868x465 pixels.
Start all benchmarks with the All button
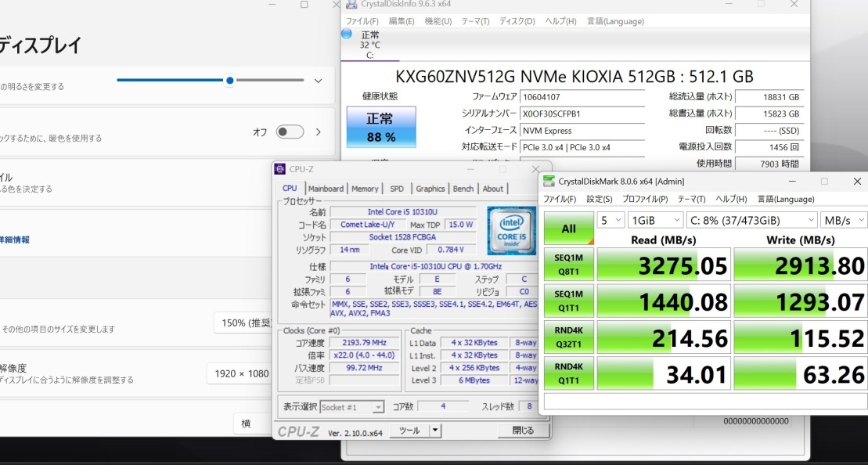(569, 228)
